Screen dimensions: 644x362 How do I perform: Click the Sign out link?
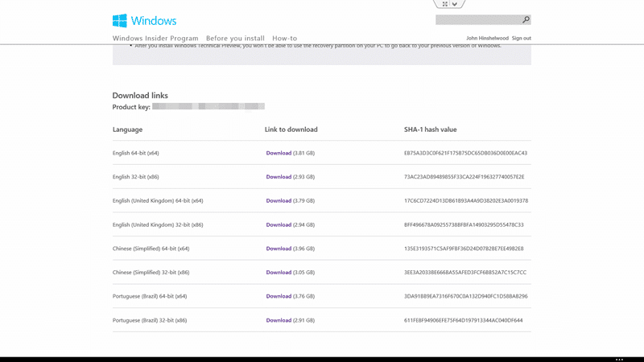(521, 38)
